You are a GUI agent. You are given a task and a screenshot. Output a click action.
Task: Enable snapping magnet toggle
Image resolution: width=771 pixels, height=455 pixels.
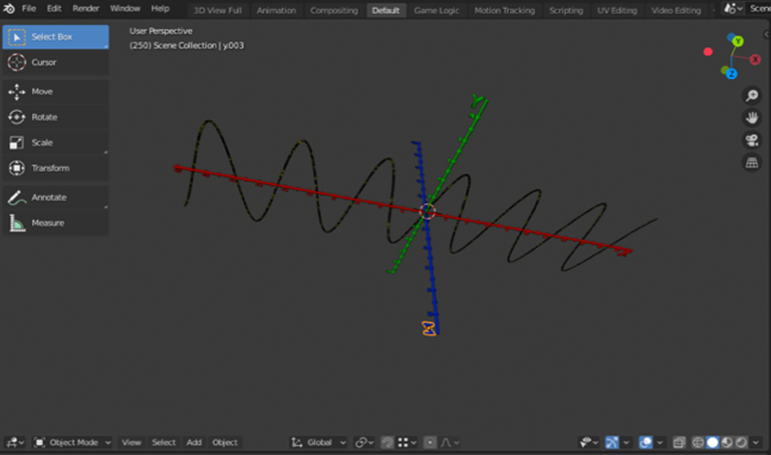pyautogui.click(x=385, y=442)
